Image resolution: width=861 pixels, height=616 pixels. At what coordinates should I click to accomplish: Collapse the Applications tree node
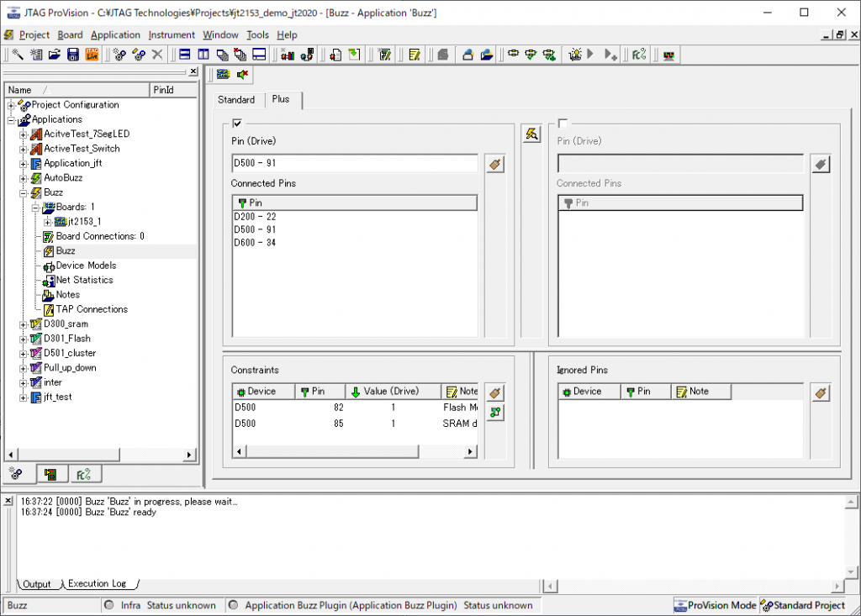[12, 119]
